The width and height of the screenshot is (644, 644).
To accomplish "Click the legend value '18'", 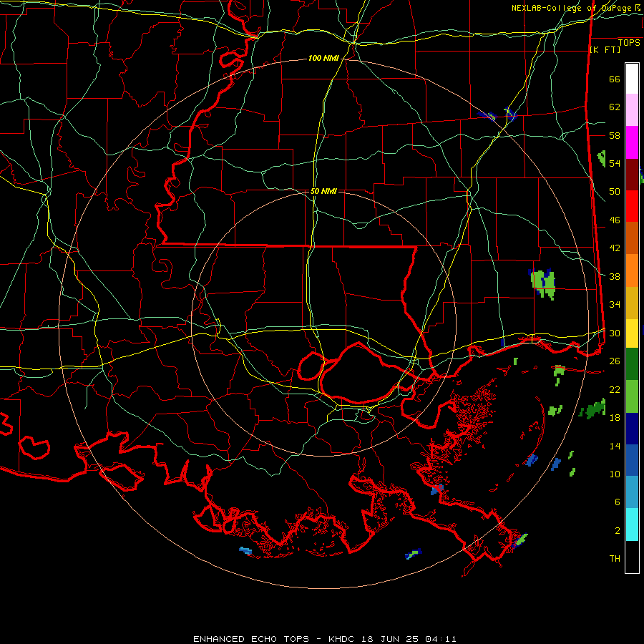I will [x=615, y=418].
